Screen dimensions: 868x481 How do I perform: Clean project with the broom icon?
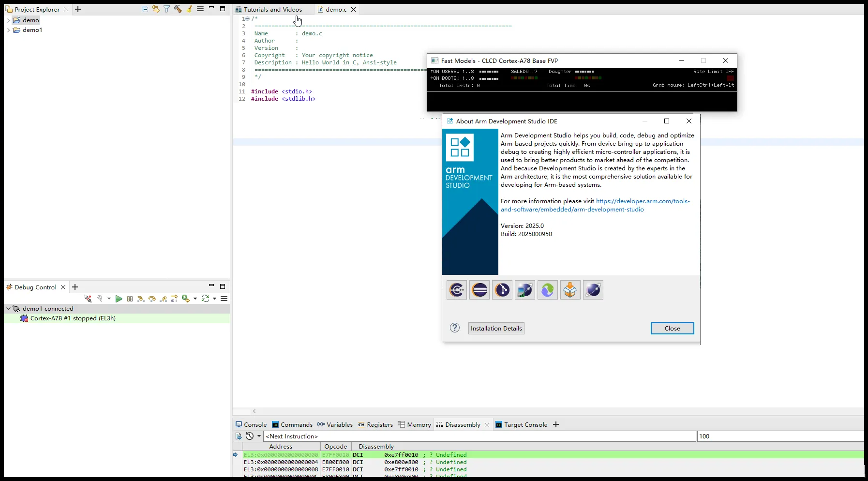(189, 9)
